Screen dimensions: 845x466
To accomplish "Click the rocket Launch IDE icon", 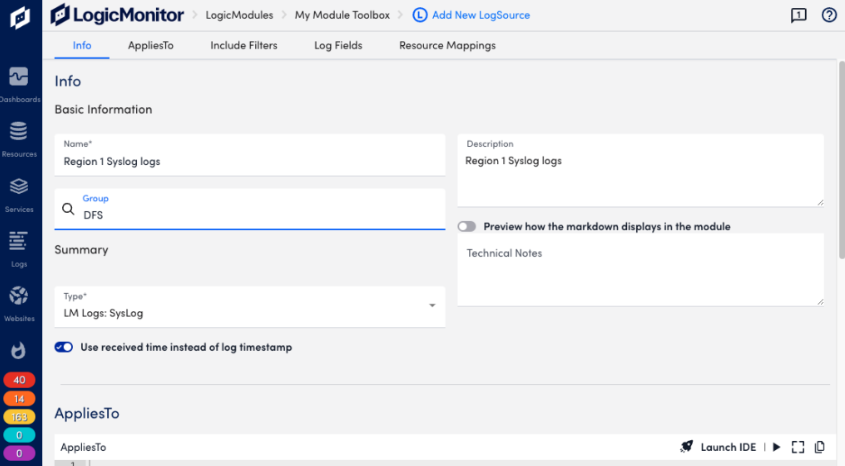I will [x=687, y=447].
